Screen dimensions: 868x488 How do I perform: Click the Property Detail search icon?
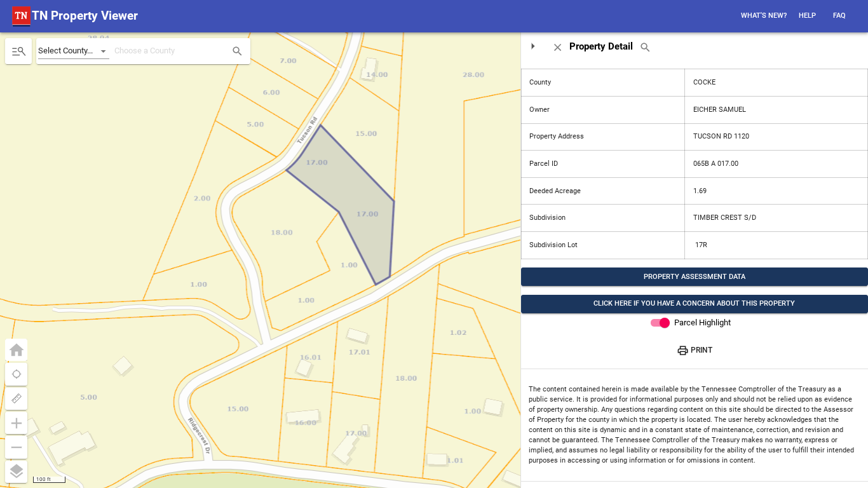[645, 47]
